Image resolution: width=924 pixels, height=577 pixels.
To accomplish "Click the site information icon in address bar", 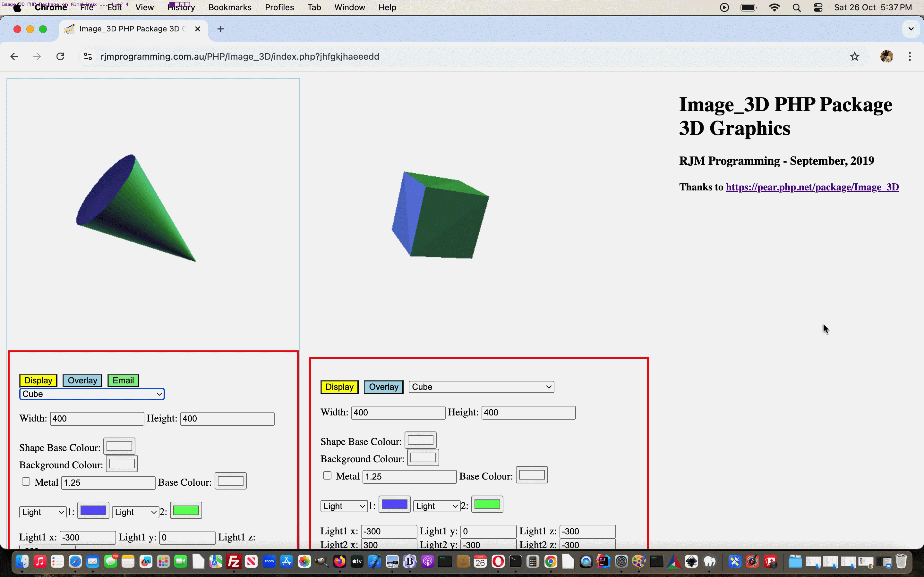I will coord(88,56).
